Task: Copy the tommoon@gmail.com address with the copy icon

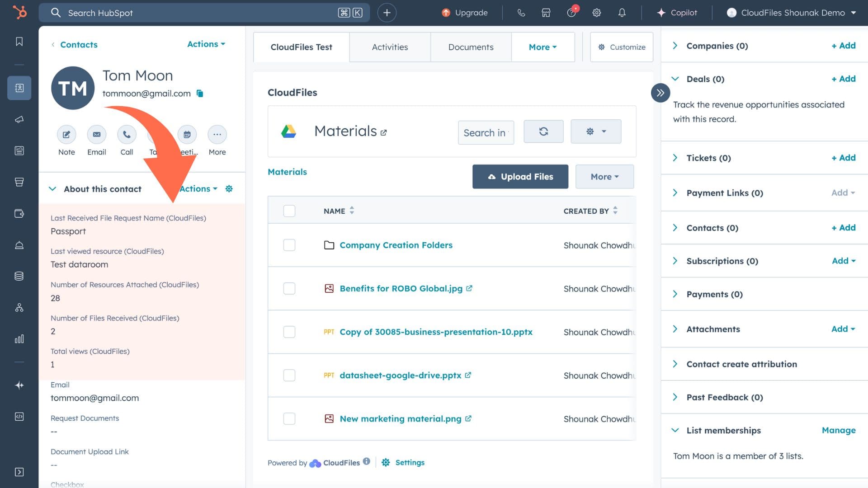Action: tap(200, 94)
